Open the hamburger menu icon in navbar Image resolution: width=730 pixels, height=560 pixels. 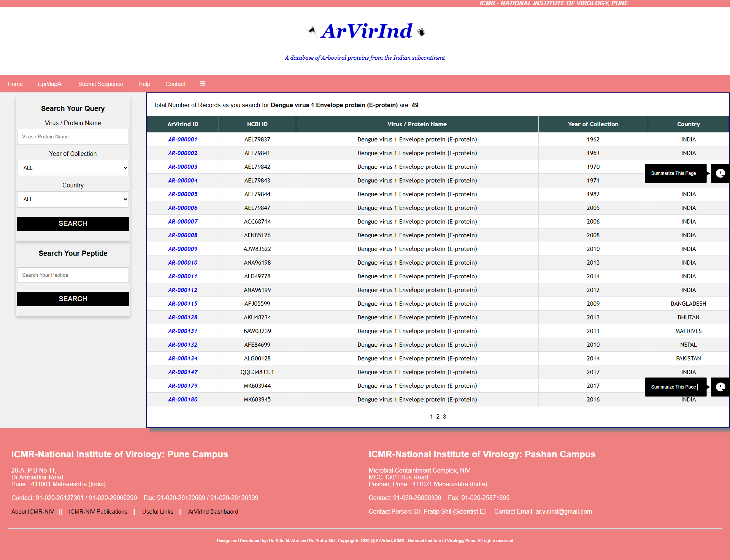pyautogui.click(x=203, y=84)
